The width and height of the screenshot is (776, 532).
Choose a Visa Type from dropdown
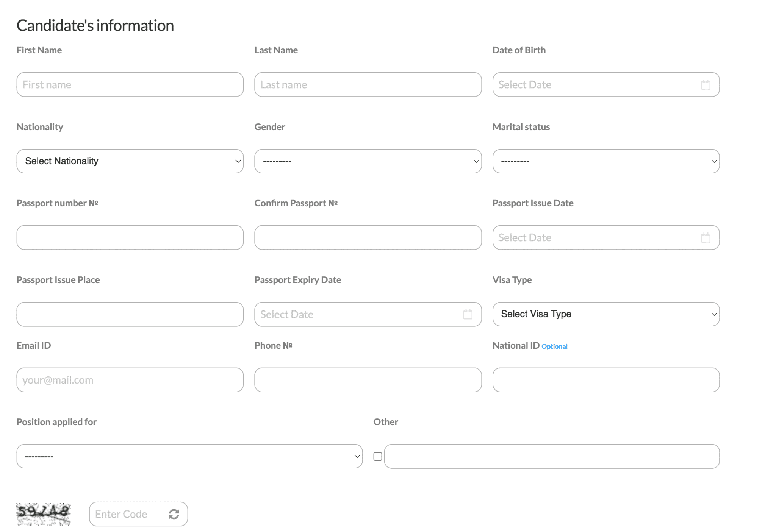605,314
